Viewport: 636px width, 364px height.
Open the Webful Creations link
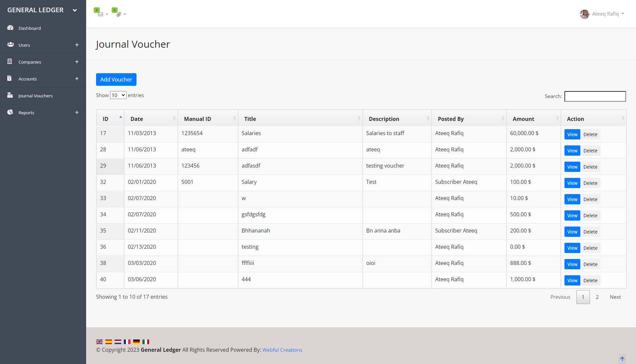(282, 350)
